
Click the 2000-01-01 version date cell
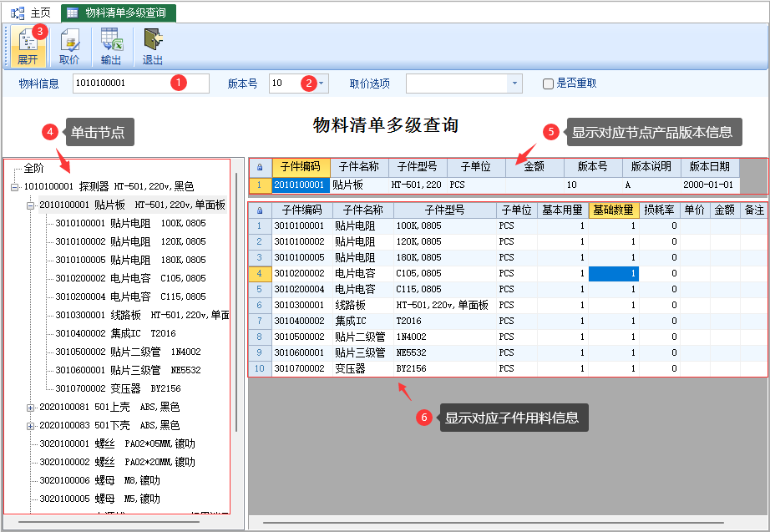point(710,185)
